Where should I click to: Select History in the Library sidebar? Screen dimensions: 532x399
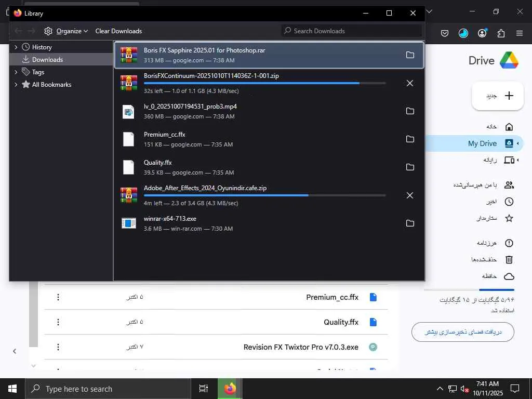click(x=42, y=47)
